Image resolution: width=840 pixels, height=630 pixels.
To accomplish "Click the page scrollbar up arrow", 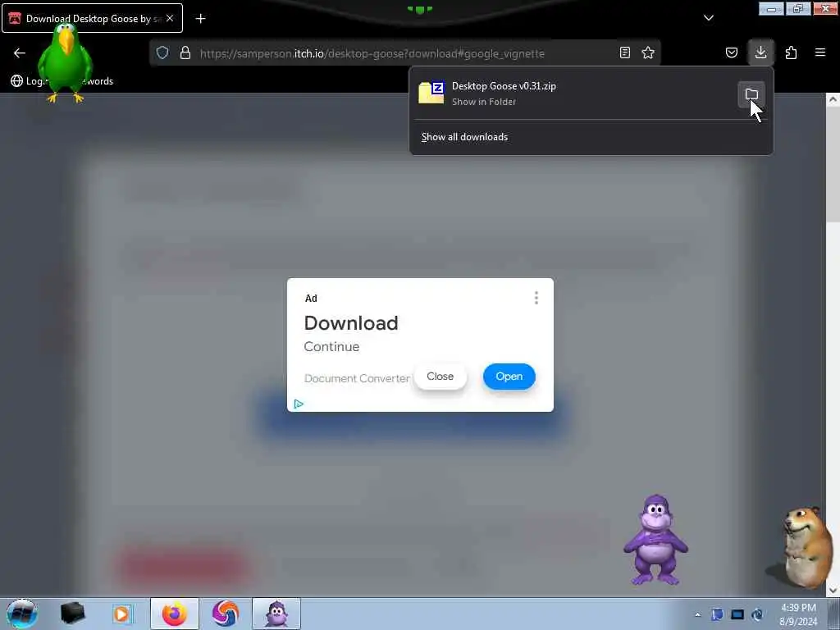I will (833, 99).
